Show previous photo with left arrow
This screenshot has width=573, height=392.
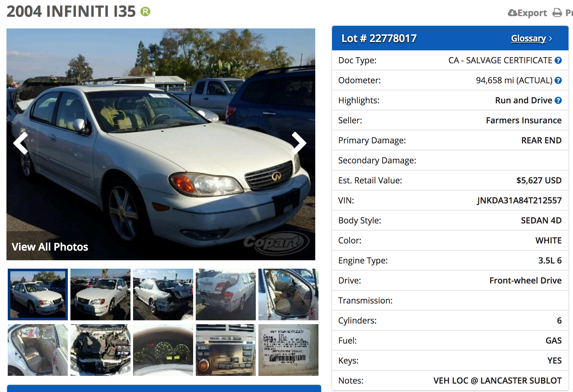21,143
